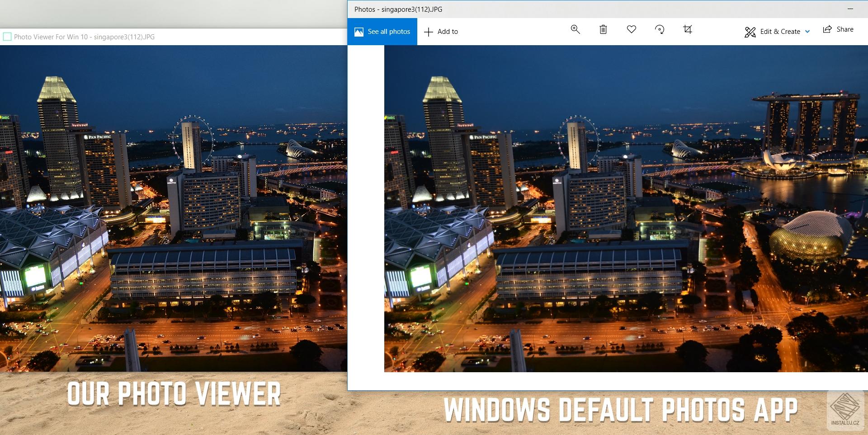Screen dimensions: 868x435
Task: Click the Edit & Create pencil icon
Action: 750,31
